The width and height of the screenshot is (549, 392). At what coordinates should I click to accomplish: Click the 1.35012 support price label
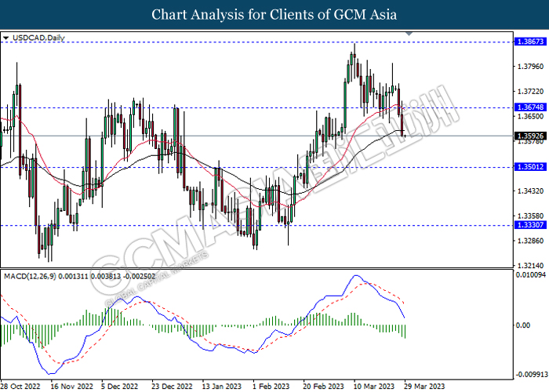point(530,167)
